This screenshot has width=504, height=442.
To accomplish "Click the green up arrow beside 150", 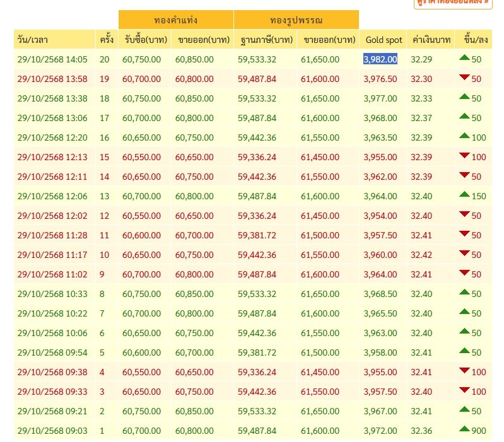I will pos(464,194).
